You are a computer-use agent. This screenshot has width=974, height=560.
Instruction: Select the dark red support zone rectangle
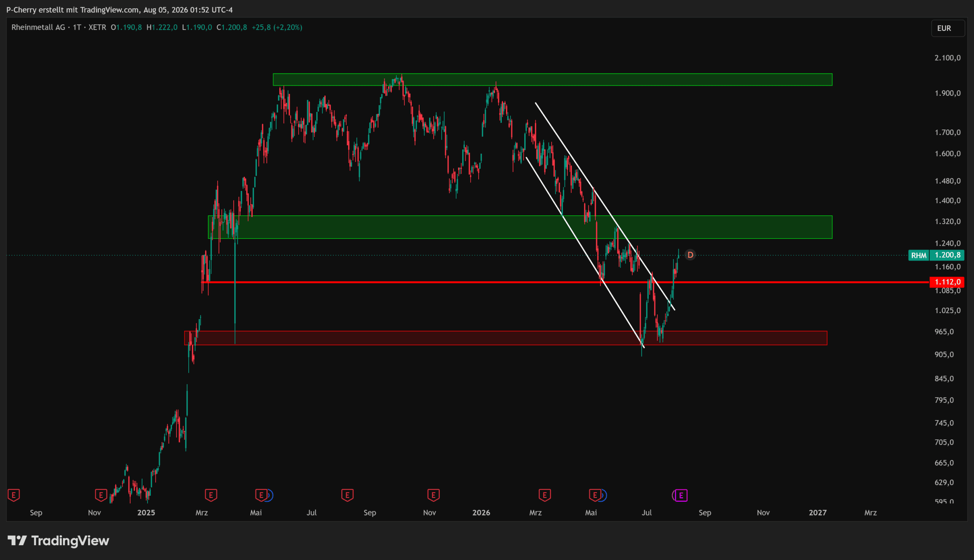tap(506, 338)
